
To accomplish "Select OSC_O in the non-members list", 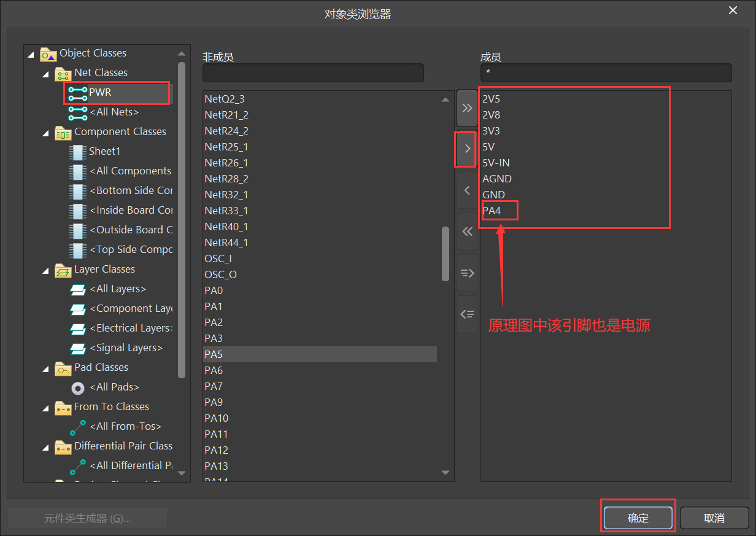I will [320, 274].
